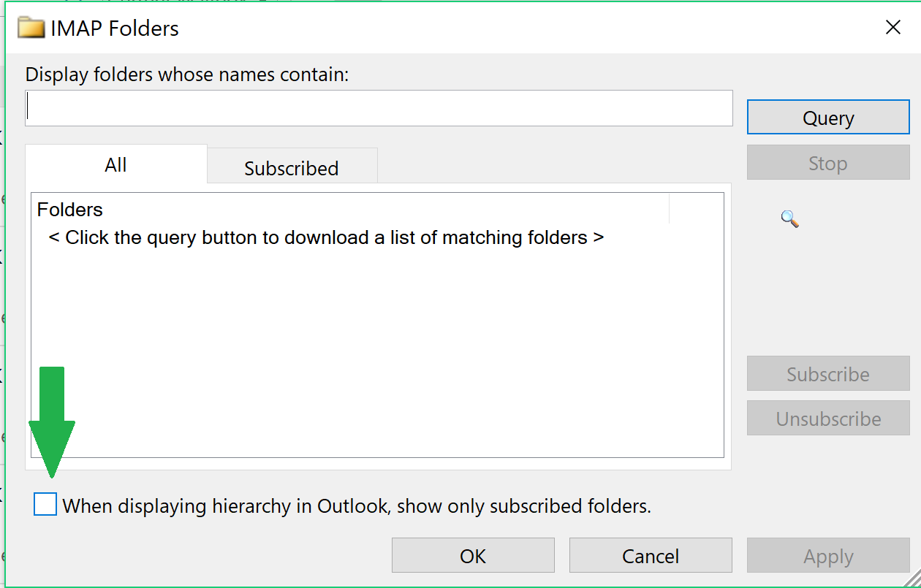Click the disabled Stop button
This screenshot has width=921, height=588.
(x=828, y=163)
